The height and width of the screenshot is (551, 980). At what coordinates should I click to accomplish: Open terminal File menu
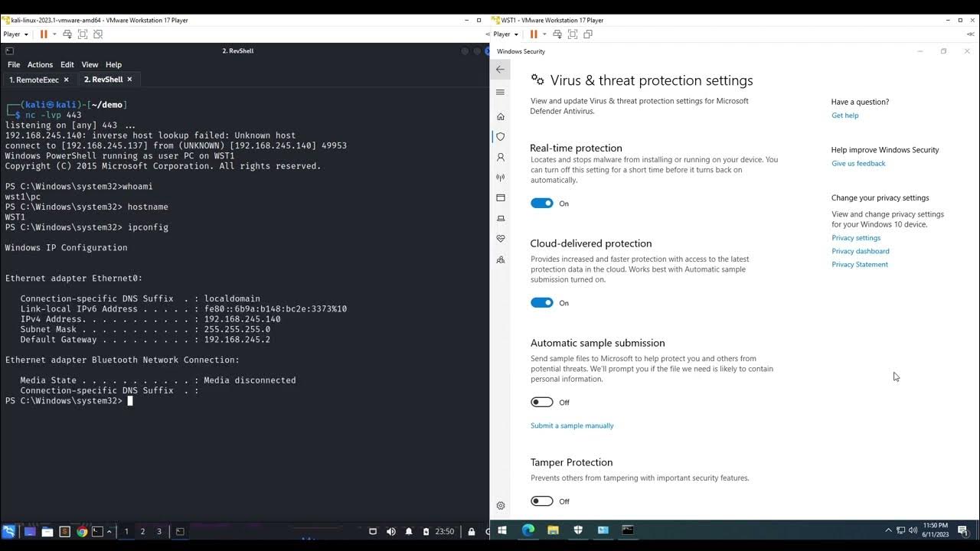pyautogui.click(x=14, y=65)
